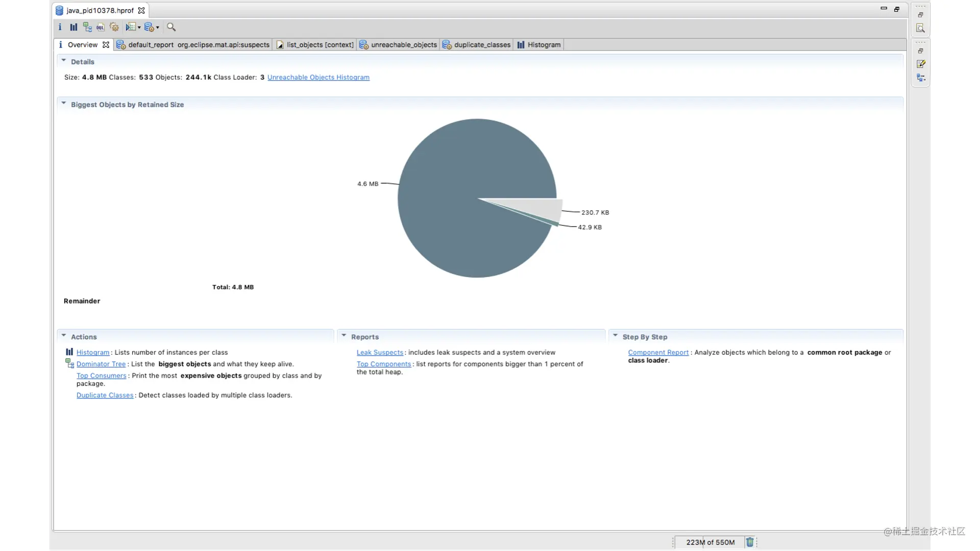Click the Histogram bar icon in Actions
The image size is (980, 551).
click(x=69, y=352)
